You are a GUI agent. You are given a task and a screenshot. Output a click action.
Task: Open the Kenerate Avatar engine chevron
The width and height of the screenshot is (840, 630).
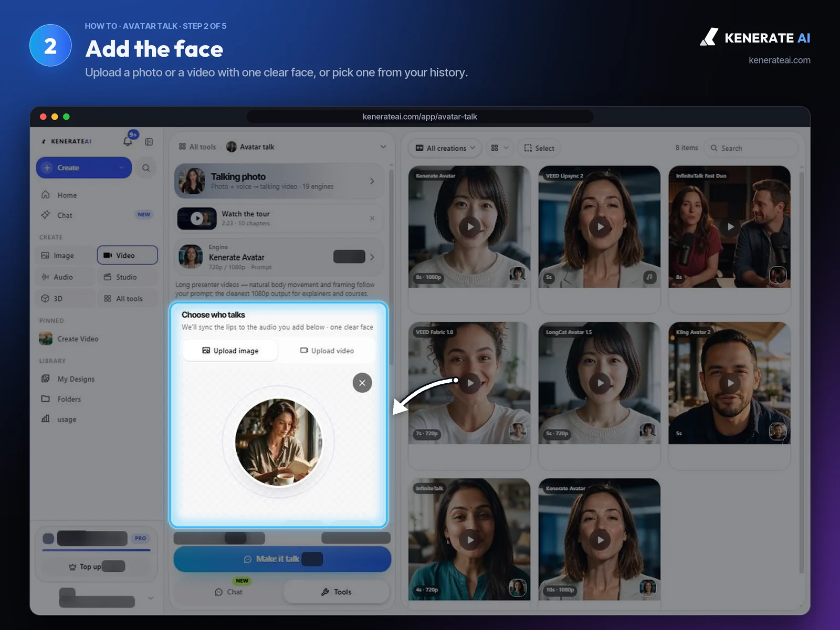click(372, 257)
